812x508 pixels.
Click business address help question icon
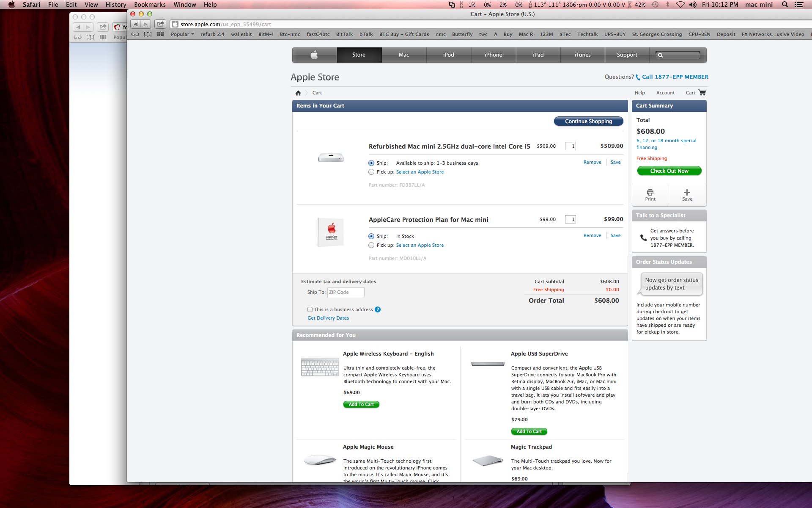378,309
